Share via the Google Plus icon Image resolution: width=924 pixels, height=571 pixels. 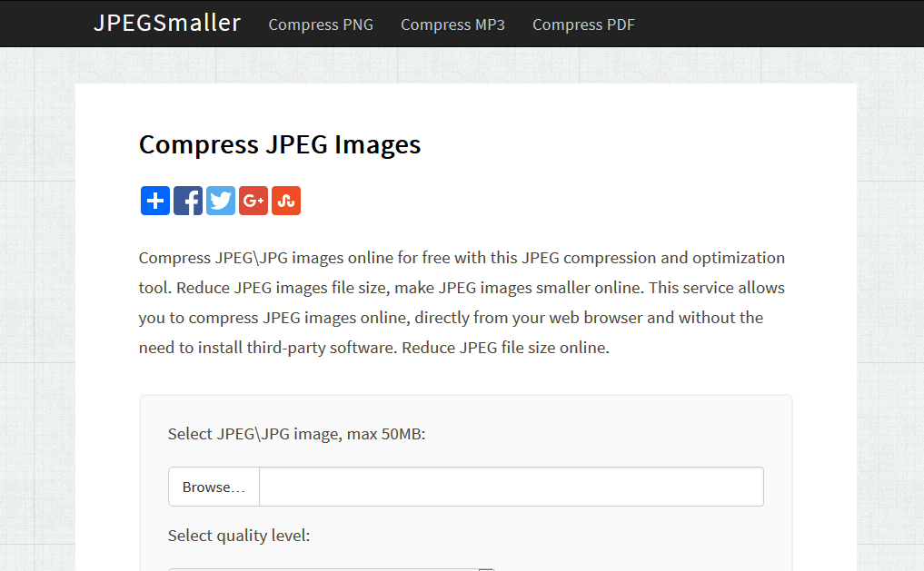[253, 201]
